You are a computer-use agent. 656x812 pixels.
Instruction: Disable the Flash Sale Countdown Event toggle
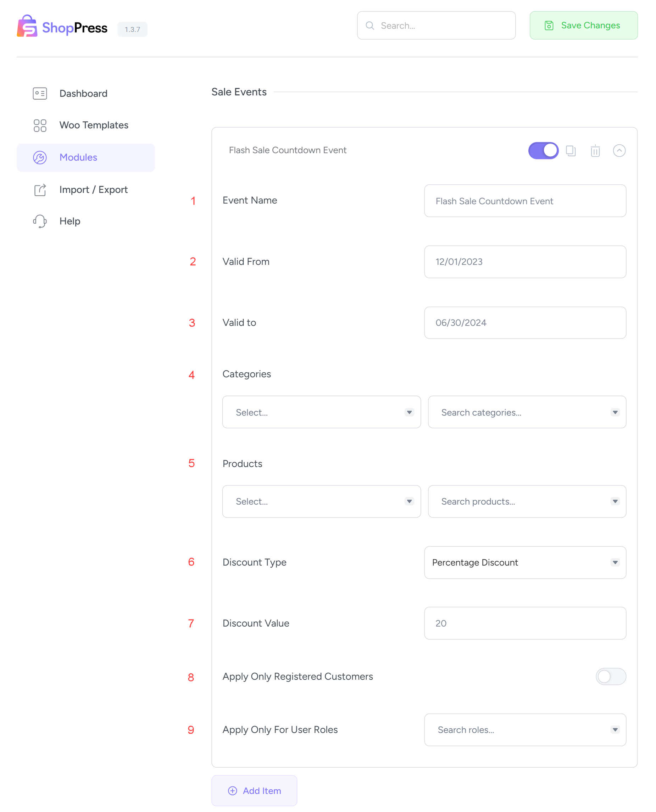[x=543, y=151]
